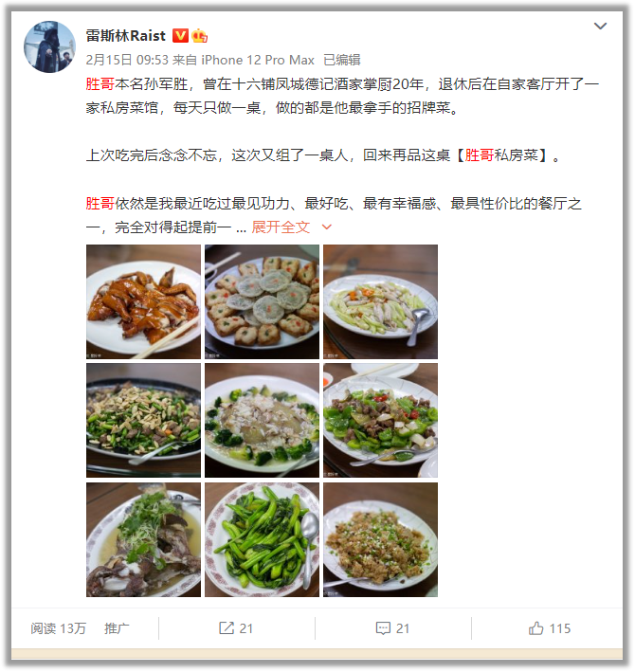Image resolution: width=635 pixels, height=672 pixels.
Task: Click the first red 胜哥 keyword link
Action: tap(100, 84)
